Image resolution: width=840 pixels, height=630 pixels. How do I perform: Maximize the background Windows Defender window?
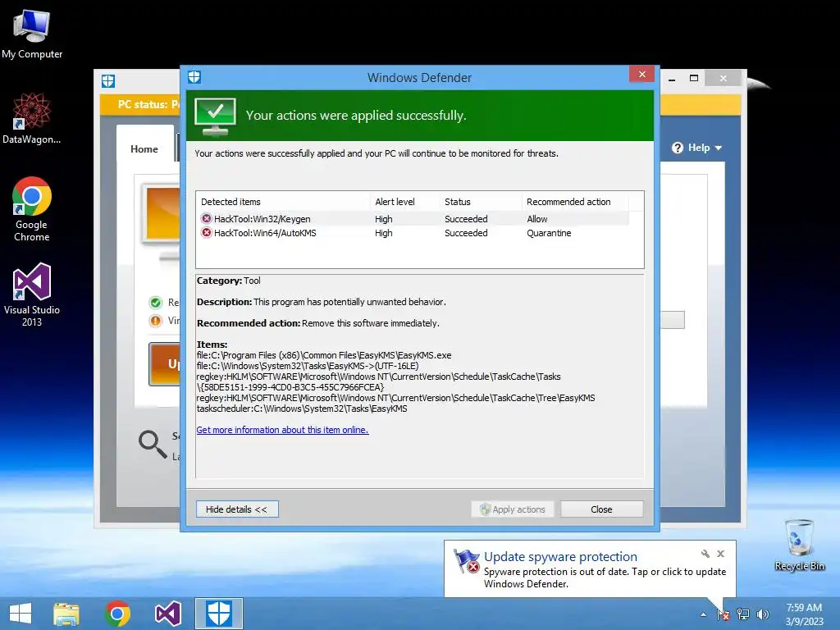(x=694, y=78)
